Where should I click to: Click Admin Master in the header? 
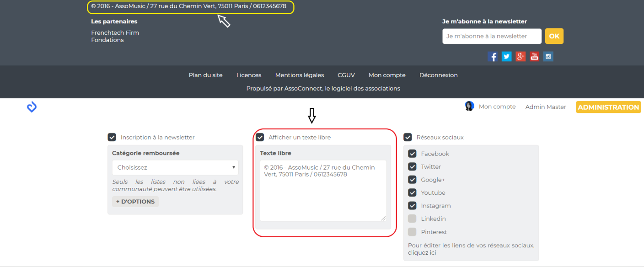546,107
